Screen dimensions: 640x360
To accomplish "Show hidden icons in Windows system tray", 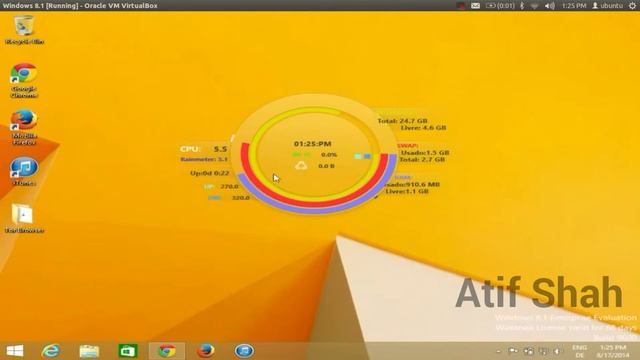I will (x=498, y=351).
